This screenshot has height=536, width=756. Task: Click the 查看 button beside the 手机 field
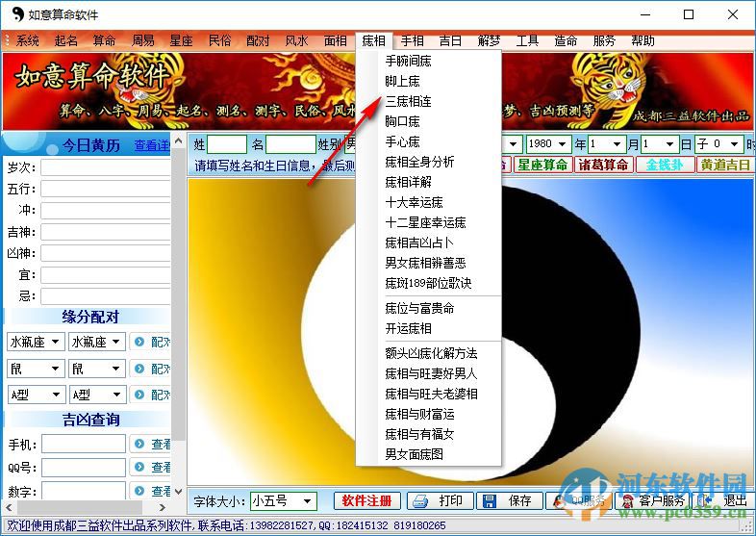150,444
